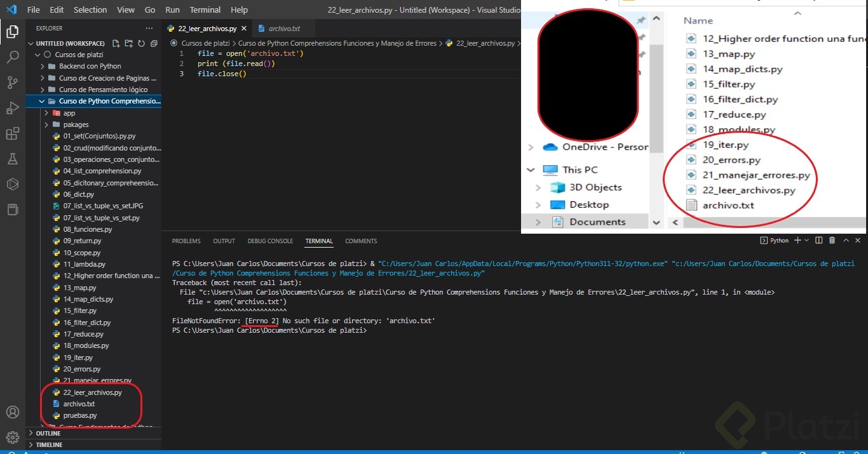Open Explorer views and more actions menu
Viewport: 868px width, 454px height.
[149, 28]
